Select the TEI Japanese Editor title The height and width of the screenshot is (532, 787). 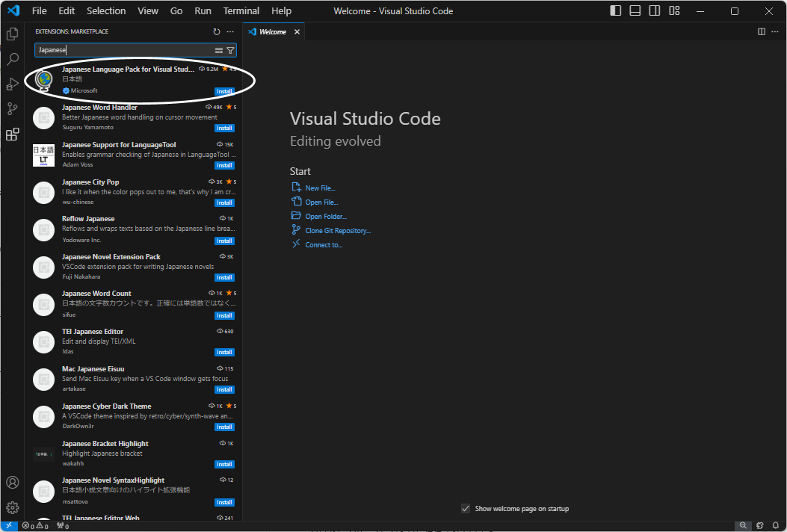[x=93, y=332]
